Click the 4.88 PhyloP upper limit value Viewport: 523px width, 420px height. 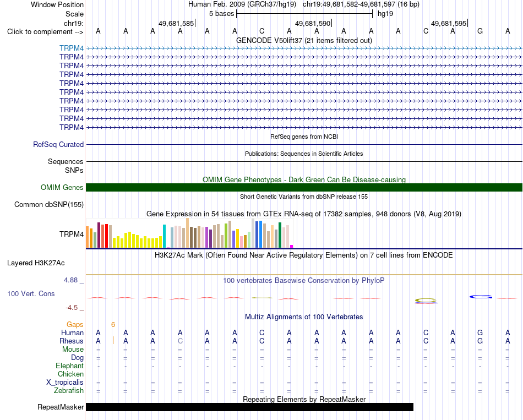[x=70, y=280]
